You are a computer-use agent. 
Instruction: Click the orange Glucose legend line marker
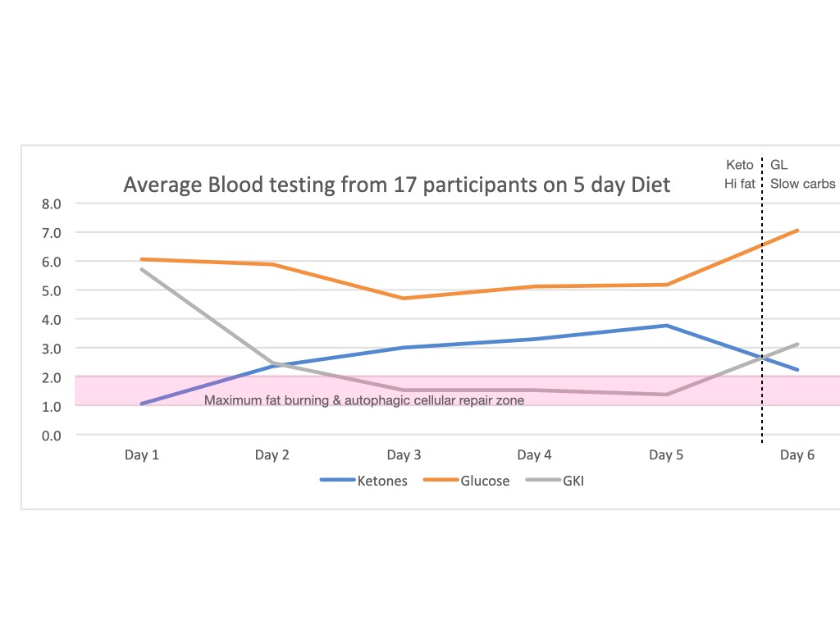point(438,481)
